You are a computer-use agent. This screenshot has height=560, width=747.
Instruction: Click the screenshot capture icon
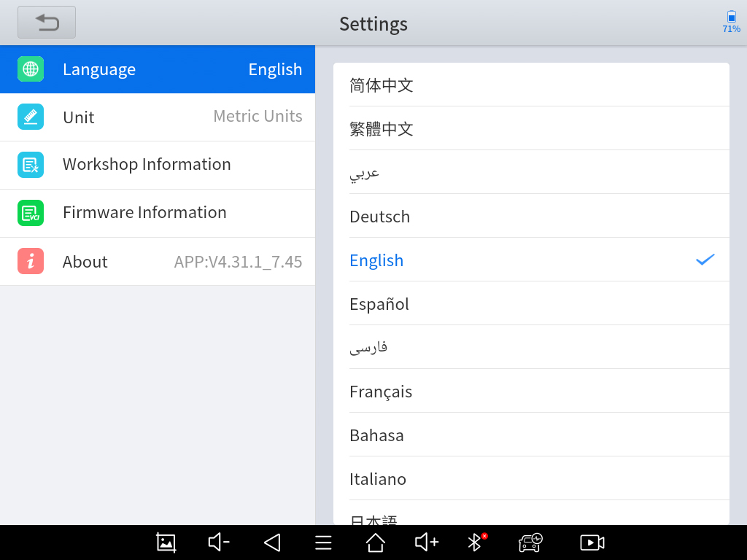point(166,542)
